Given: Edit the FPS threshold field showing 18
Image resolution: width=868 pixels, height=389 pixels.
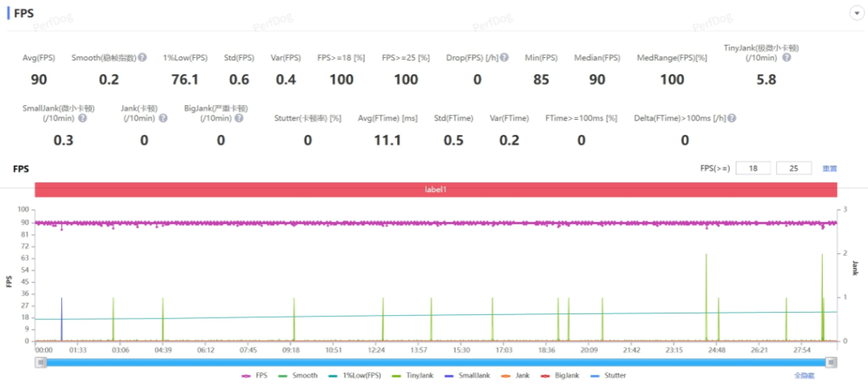Looking at the screenshot, I should pos(753,168).
